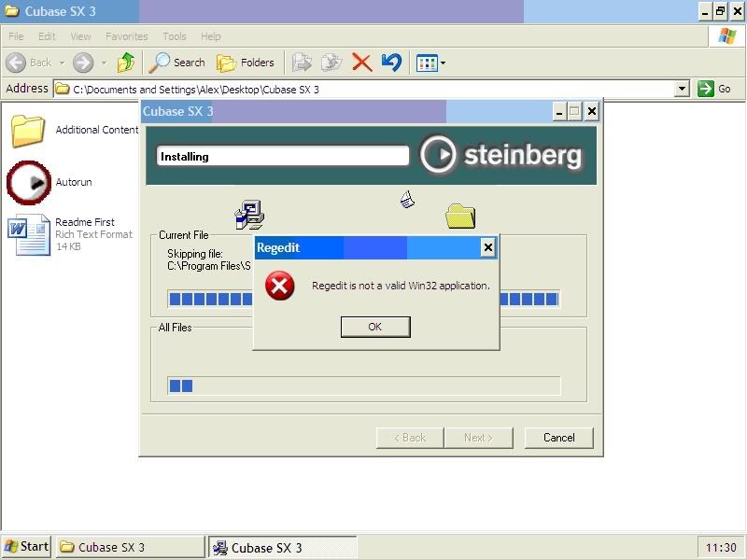
Task: Cancel the Cubase SX 3 installation
Action: pos(558,438)
